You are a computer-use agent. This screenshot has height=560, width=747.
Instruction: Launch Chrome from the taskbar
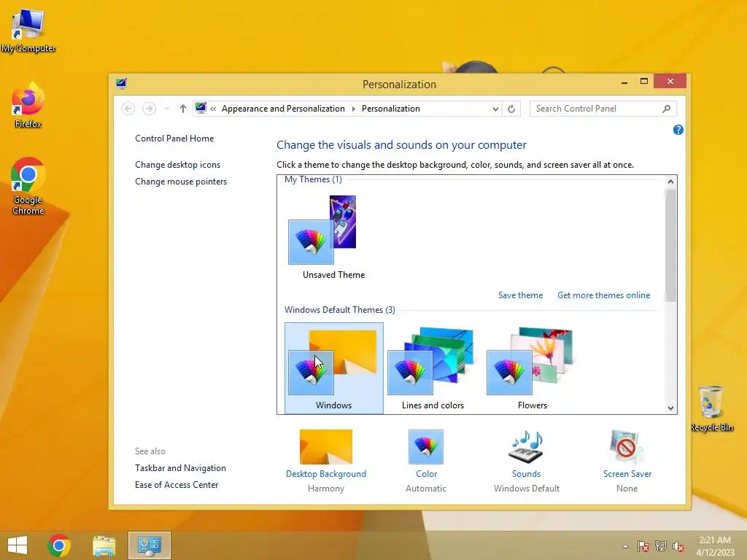pyautogui.click(x=59, y=545)
